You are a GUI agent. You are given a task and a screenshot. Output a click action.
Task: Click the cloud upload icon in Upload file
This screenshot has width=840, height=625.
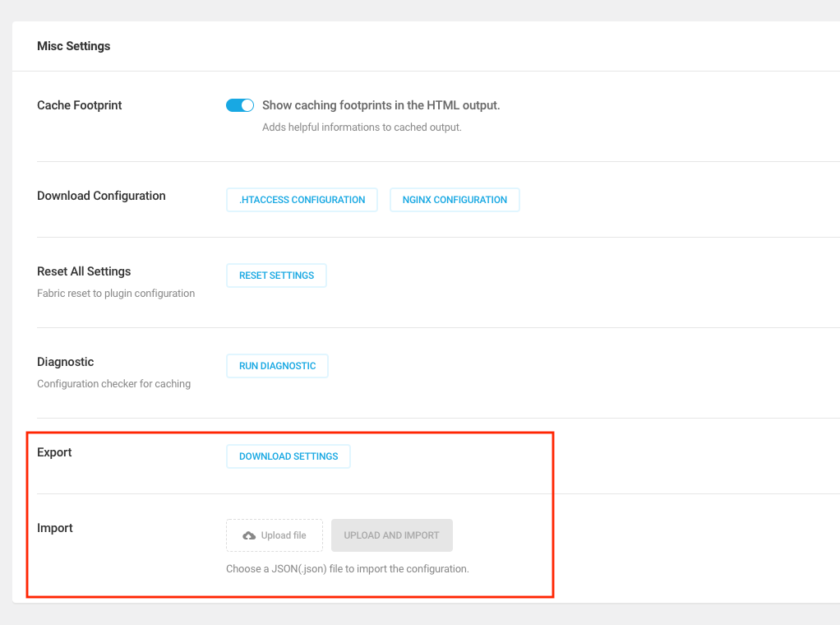point(248,535)
